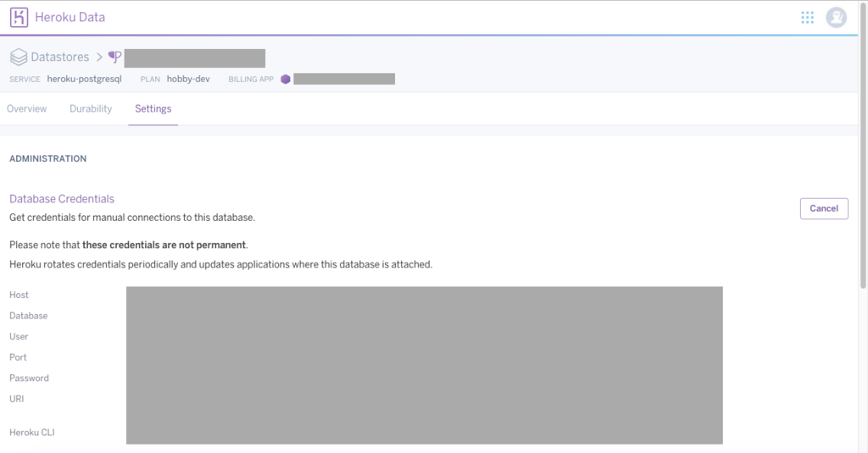The height and width of the screenshot is (453, 868).
Task: Click the PostgreSQL elephant icon
Action: click(114, 57)
